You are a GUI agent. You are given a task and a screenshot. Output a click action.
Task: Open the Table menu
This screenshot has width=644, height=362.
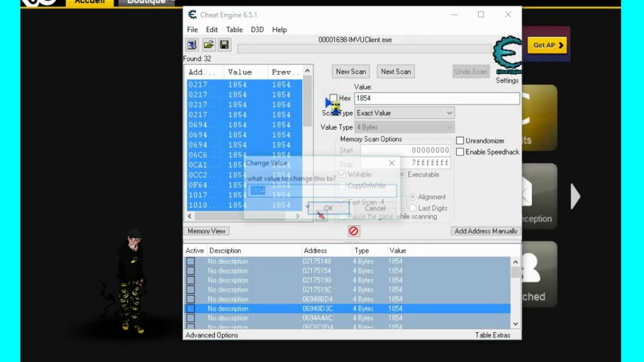[234, 30]
